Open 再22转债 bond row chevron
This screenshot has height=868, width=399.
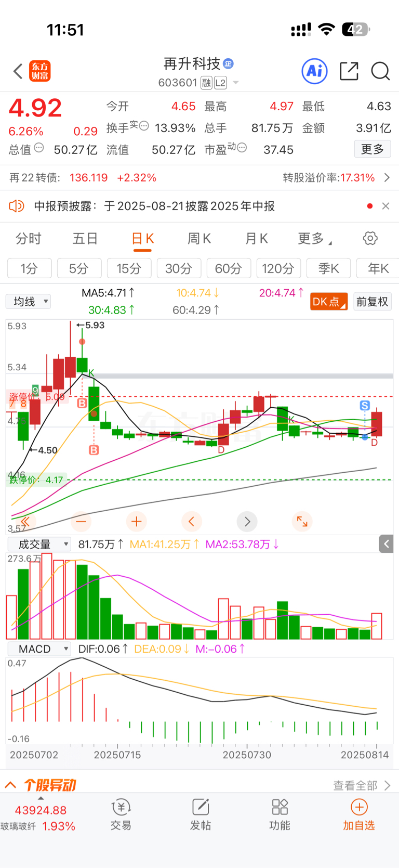(387, 178)
